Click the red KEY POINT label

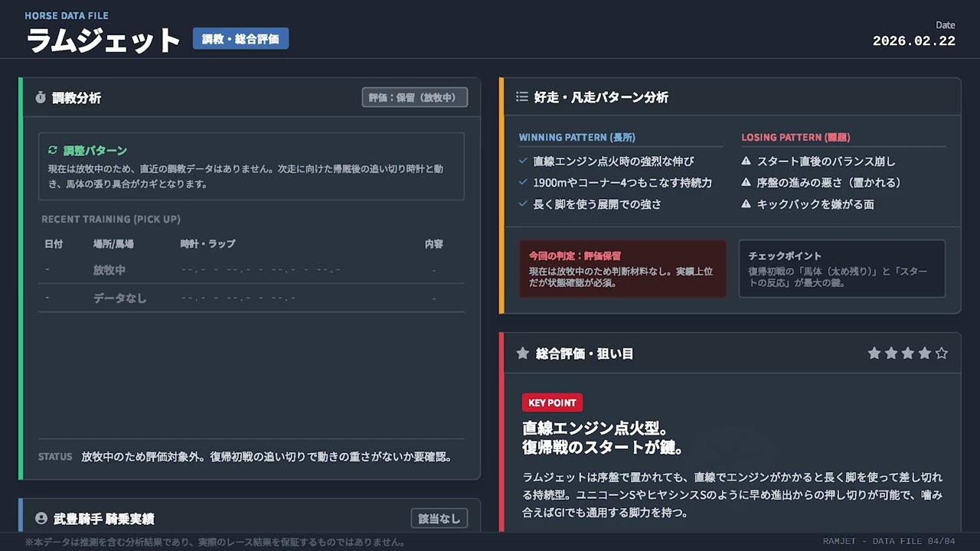(x=553, y=403)
